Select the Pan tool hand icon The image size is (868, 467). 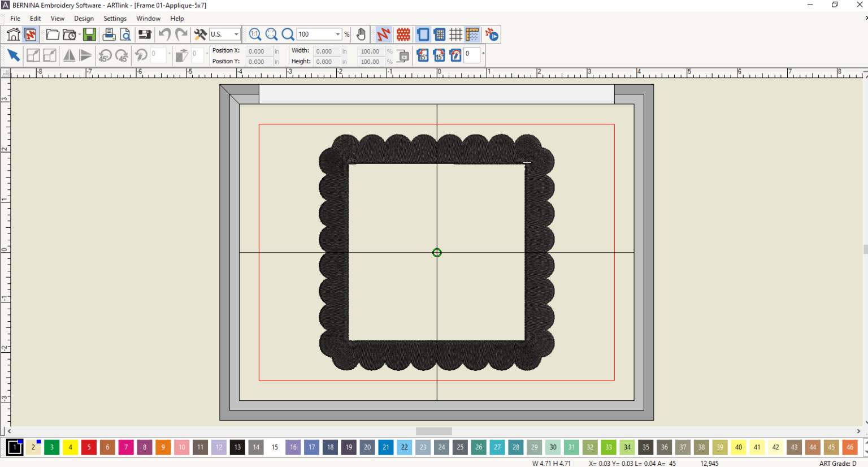[361, 34]
